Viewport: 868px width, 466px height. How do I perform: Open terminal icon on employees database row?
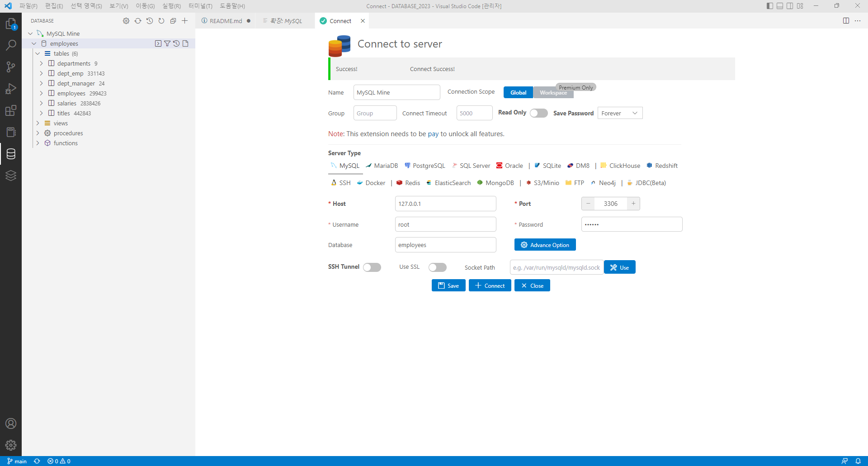point(158,43)
